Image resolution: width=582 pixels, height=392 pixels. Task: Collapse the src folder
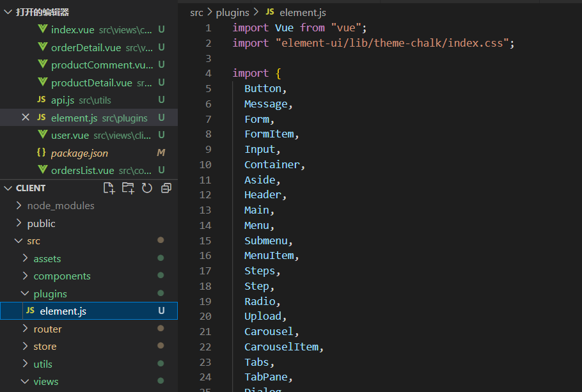point(18,240)
